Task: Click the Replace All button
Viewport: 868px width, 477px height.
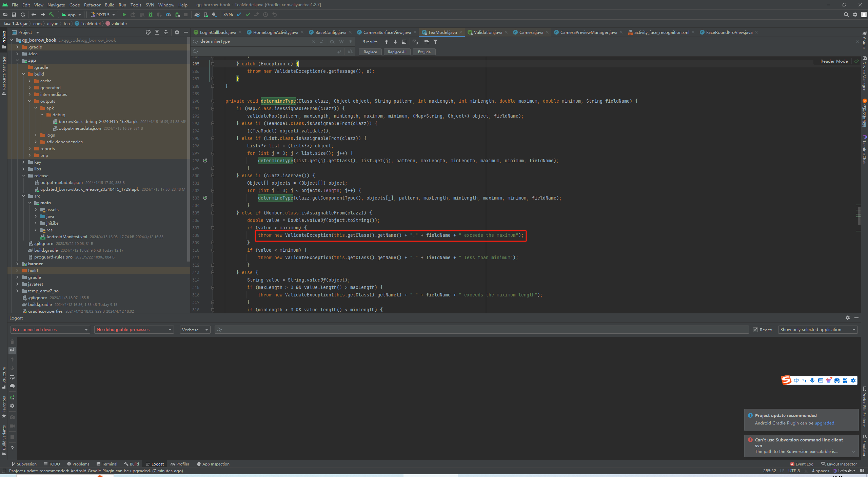Action: pyautogui.click(x=397, y=52)
